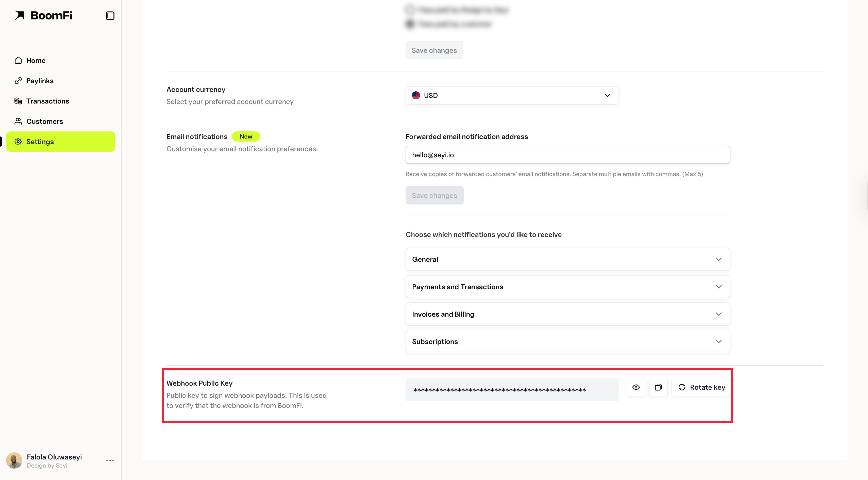Expand the General notifications section

[568, 259]
